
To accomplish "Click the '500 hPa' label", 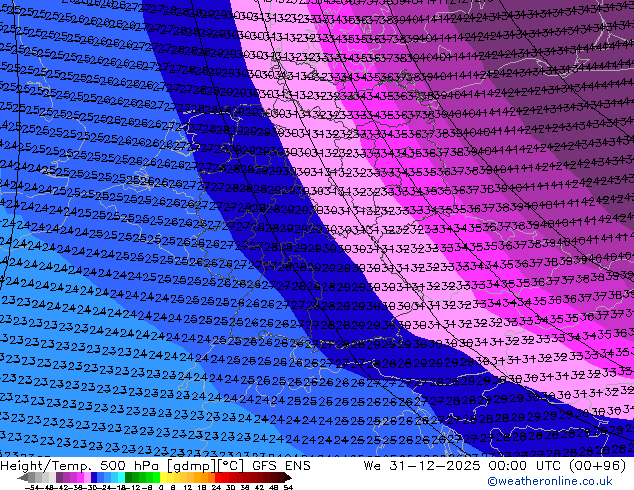I will tap(131, 466).
